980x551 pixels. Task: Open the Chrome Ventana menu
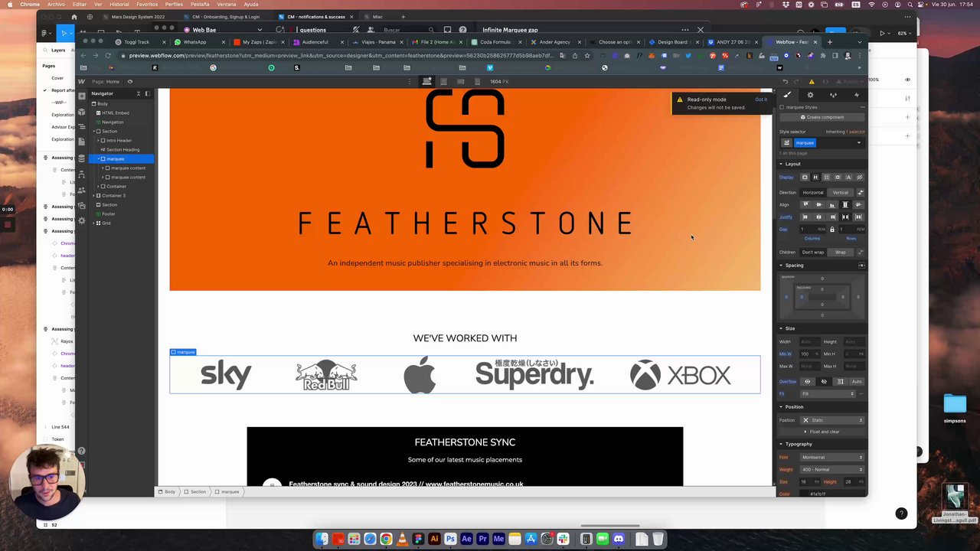click(227, 5)
